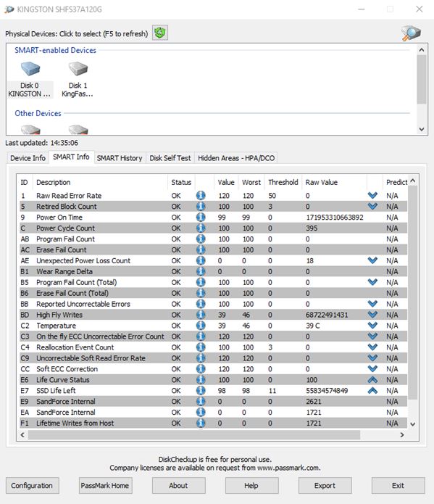Click down chevron on Unexpected Power Loss row
Viewport: 434px width, 504px height.
coord(372,260)
